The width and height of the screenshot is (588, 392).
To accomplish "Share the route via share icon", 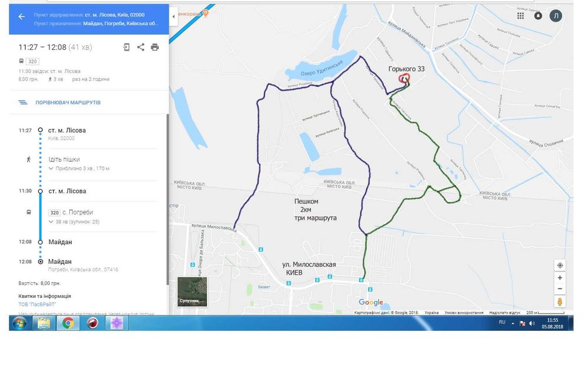I will [141, 47].
